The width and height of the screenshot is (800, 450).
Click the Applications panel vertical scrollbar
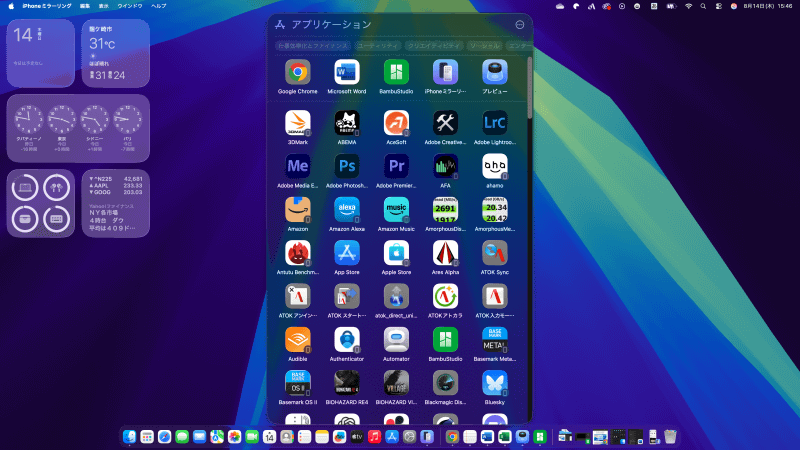pos(530,87)
